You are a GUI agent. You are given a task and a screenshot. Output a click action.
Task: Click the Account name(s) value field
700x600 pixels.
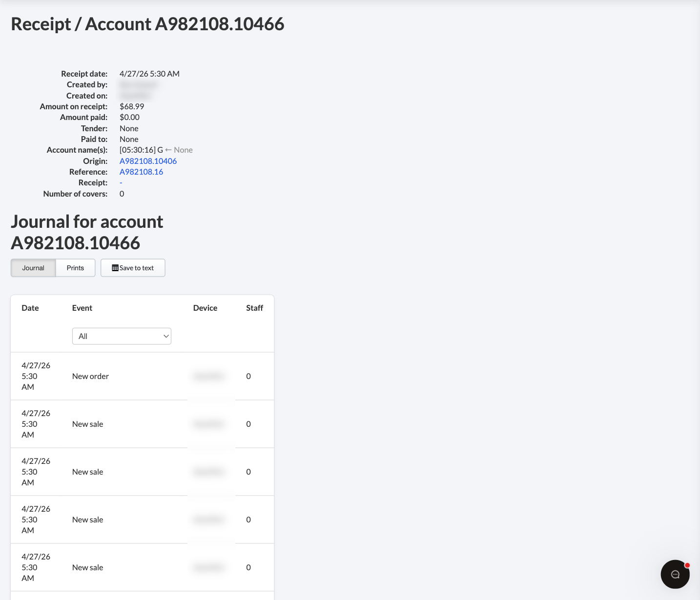[x=156, y=150]
